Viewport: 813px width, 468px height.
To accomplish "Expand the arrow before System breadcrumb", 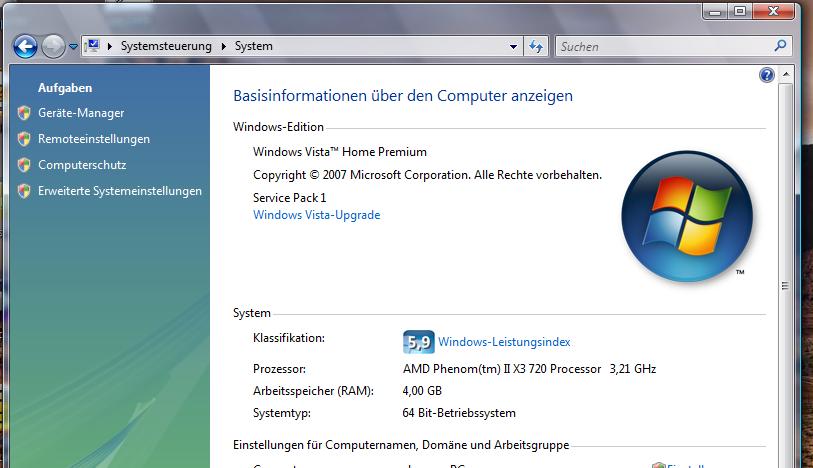I will [223, 46].
